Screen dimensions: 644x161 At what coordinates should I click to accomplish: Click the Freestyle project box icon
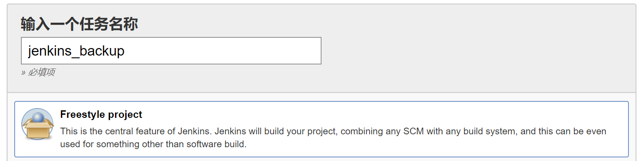click(38, 124)
